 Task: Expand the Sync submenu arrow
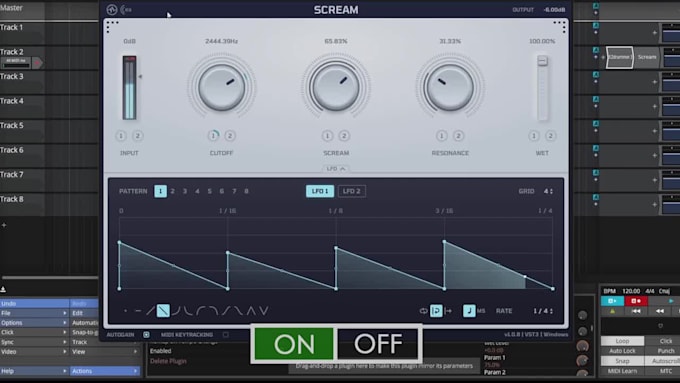(x=65, y=342)
